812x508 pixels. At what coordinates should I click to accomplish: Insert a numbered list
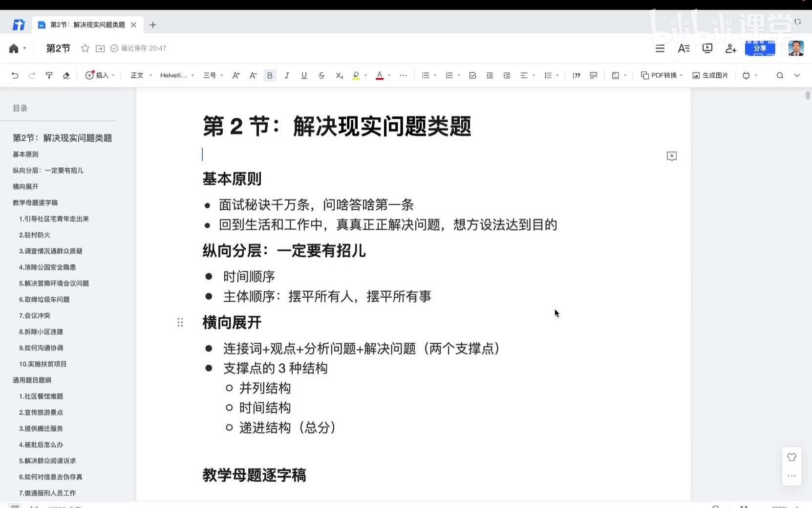coord(449,75)
